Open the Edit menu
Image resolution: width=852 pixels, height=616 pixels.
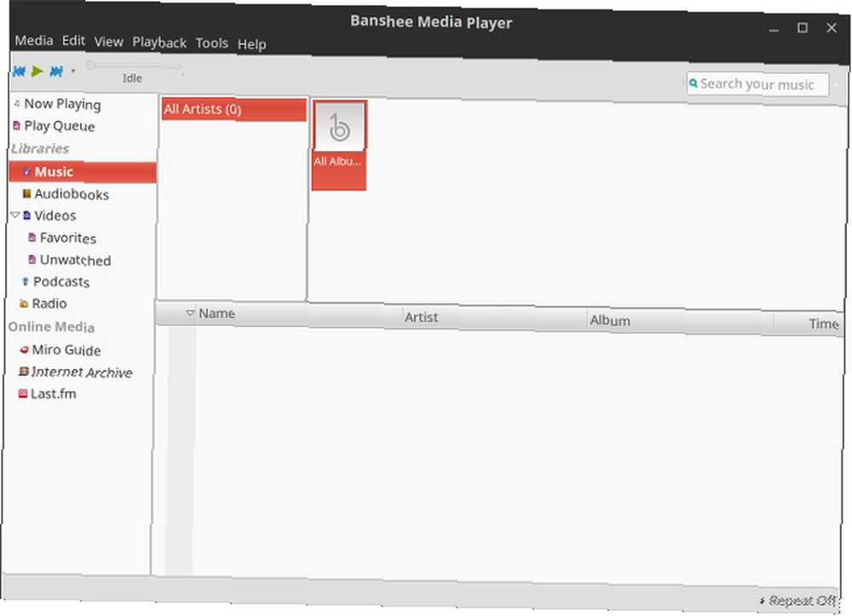(x=73, y=41)
